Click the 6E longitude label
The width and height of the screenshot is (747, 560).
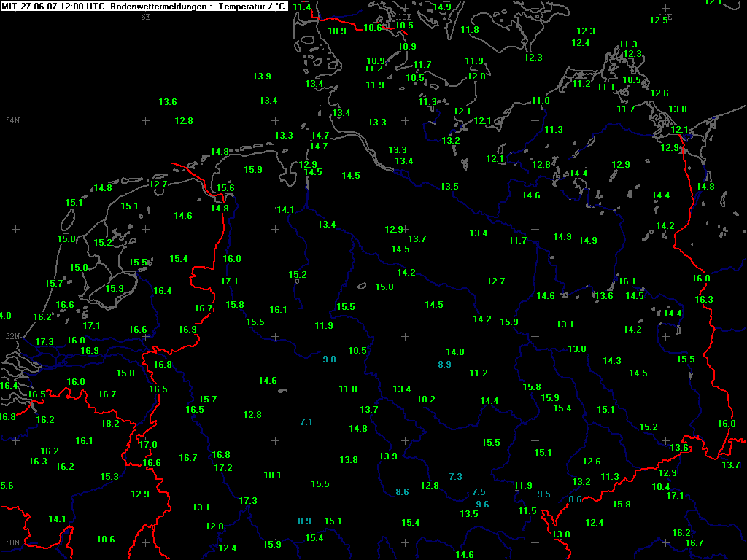(x=145, y=16)
